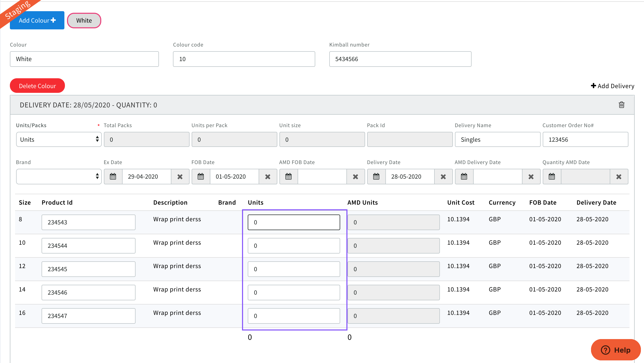The width and height of the screenshot is (644, 363).
Task: Clear the FOB Date value
Action: tap(268, 177)
